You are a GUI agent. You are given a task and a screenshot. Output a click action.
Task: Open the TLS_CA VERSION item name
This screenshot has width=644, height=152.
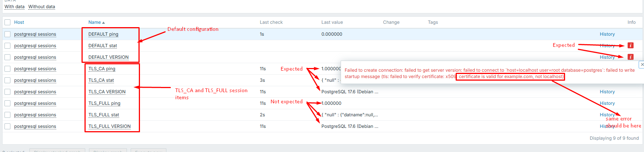[x=107, y=92]
